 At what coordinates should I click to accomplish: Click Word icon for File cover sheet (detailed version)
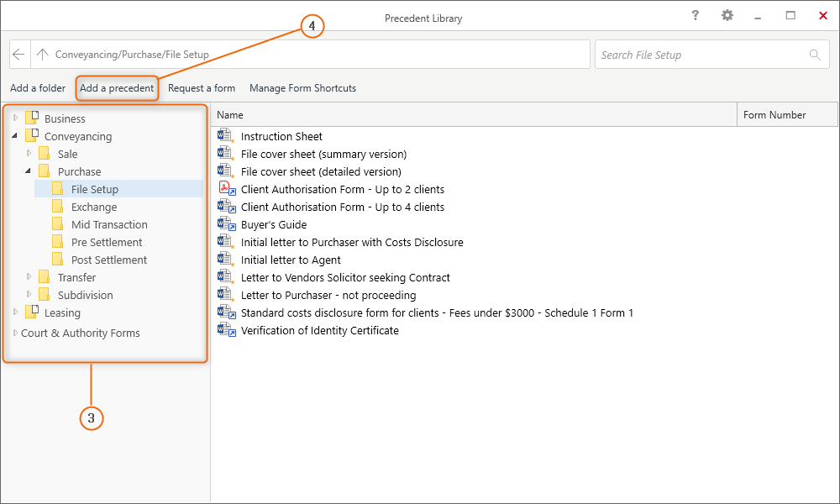(225, 171)
